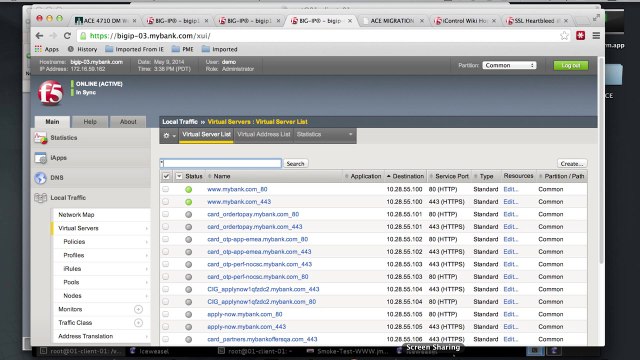Click green status icon for www.mybank.com_80

[x=188, y=189]
